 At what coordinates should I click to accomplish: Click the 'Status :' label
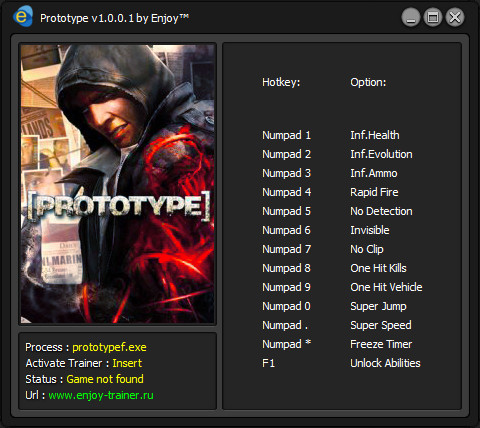(44, 379)
